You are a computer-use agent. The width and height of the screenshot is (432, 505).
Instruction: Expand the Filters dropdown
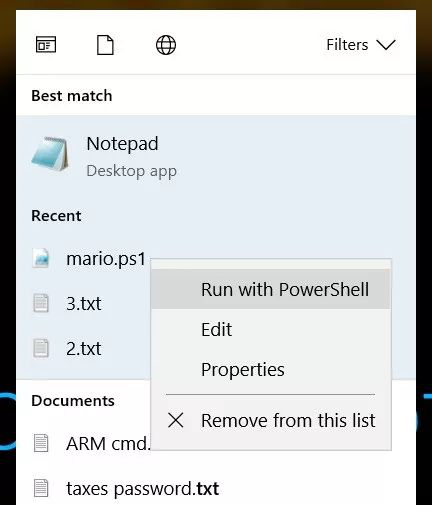click(361, 45)
